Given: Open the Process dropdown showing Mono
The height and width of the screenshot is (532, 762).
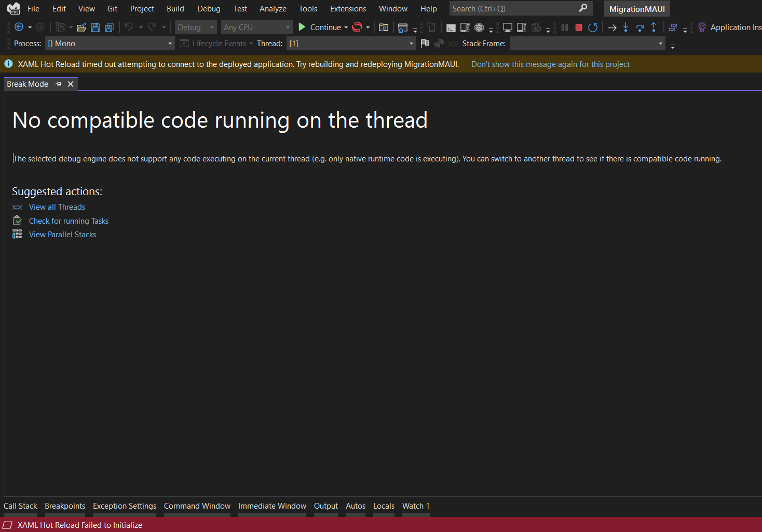Looking at the screenshot, I should click(170, 44).
